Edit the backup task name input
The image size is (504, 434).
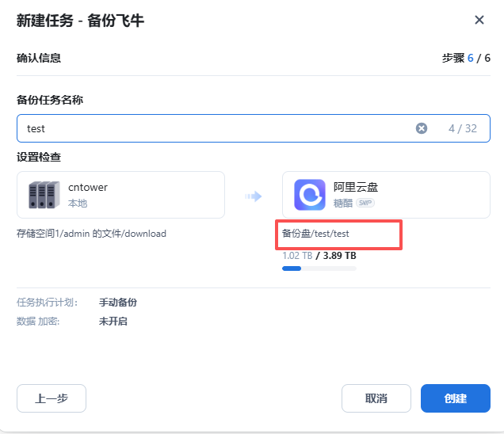click(214, 128)
